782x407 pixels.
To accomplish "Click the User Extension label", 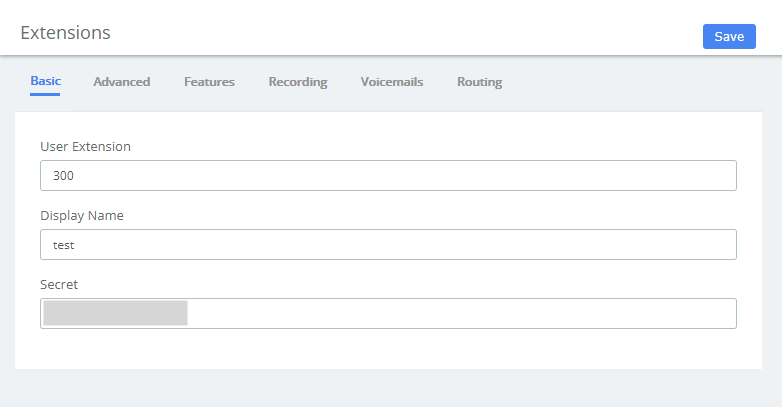I will click(x=85, y=147).
